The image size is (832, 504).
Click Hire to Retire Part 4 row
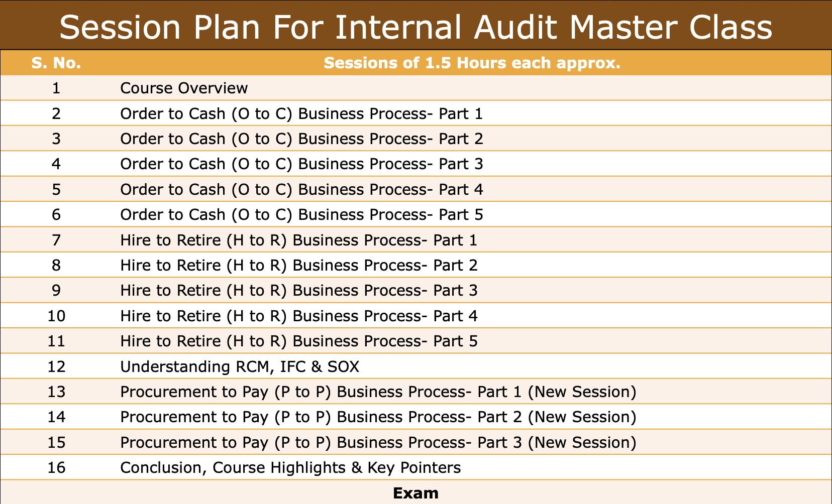coord(298,316)
